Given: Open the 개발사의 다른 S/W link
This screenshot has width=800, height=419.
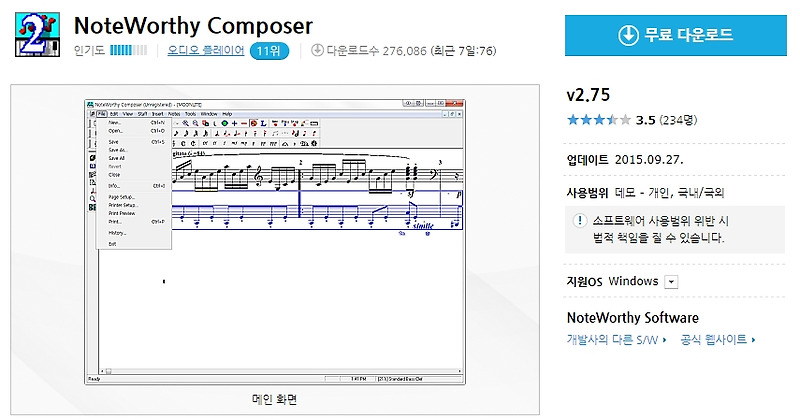Looking at the screenshot, I should click(616, 340).
